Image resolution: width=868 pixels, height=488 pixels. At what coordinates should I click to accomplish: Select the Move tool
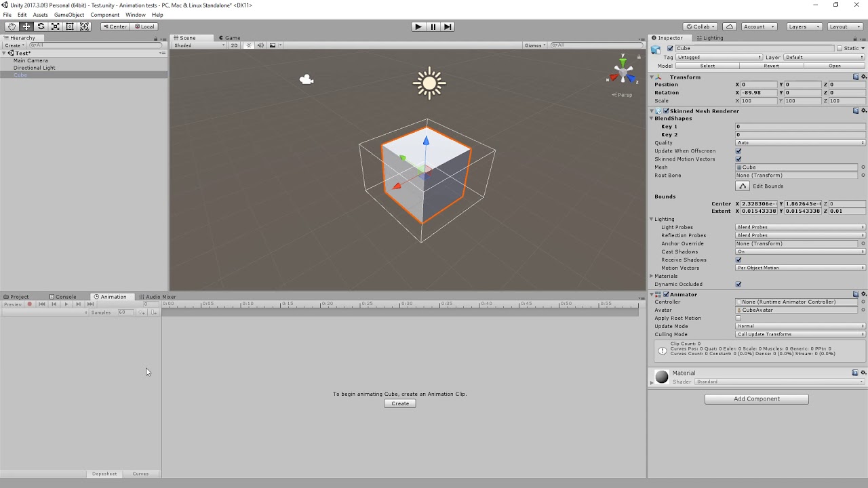[26, 26]
